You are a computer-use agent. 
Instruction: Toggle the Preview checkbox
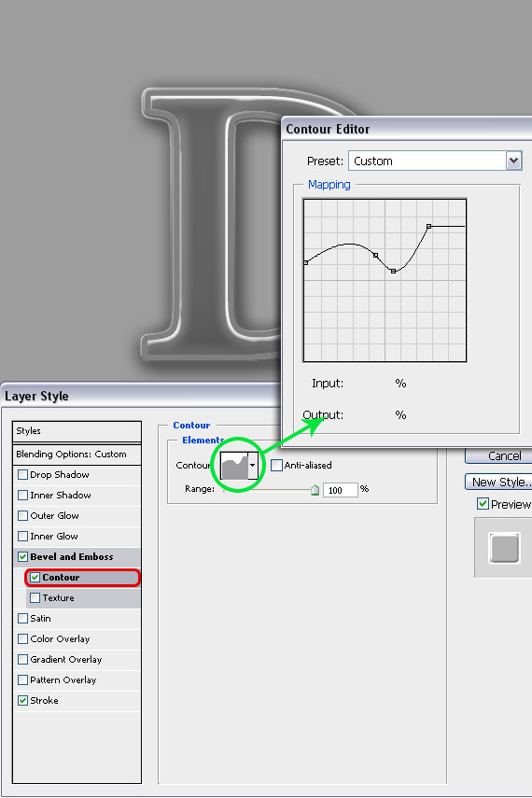coord(483,504)
